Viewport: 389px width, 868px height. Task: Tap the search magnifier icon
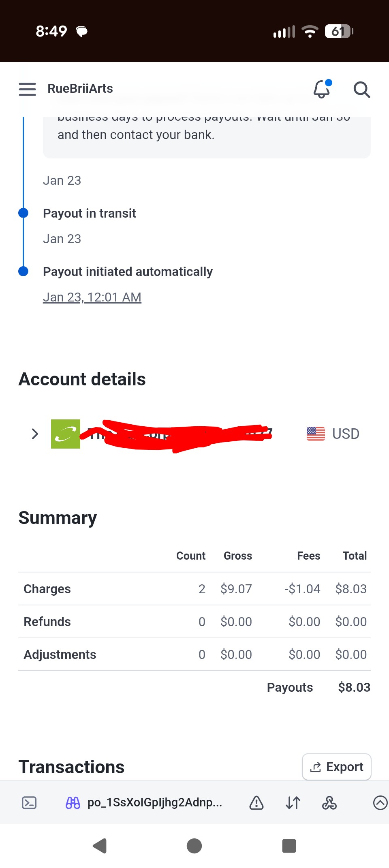coord(361,90)
